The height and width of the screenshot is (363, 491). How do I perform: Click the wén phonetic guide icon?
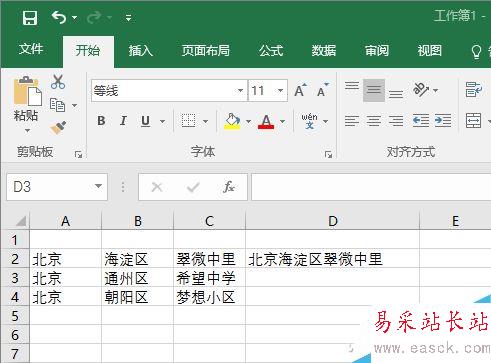click(309, 121)
